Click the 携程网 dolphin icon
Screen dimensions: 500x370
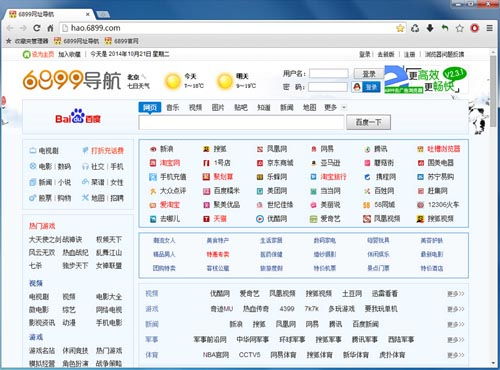367,177
